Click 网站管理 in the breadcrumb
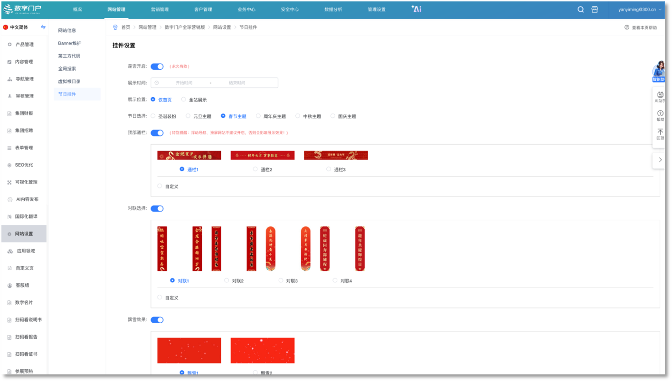Screen dimensions: 672x382 click(x=147, y=27)
